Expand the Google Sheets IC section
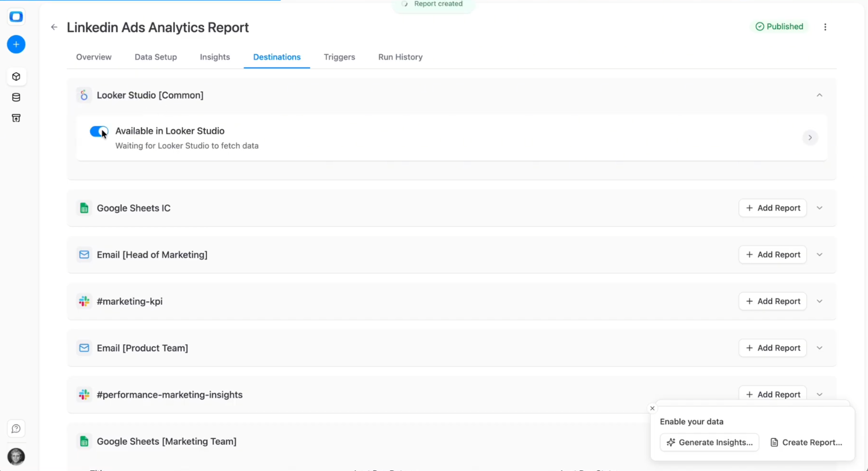The height and width of the screenshot is (471, 868). pos(819,208)
